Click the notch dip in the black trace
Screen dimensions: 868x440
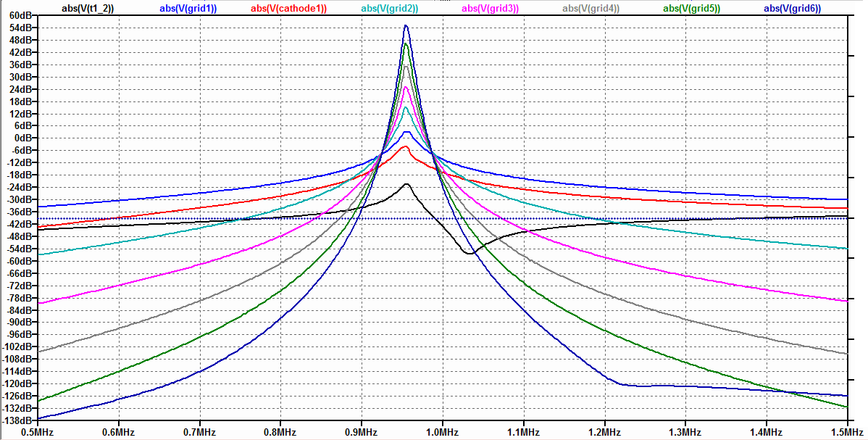tap(470, 253)
